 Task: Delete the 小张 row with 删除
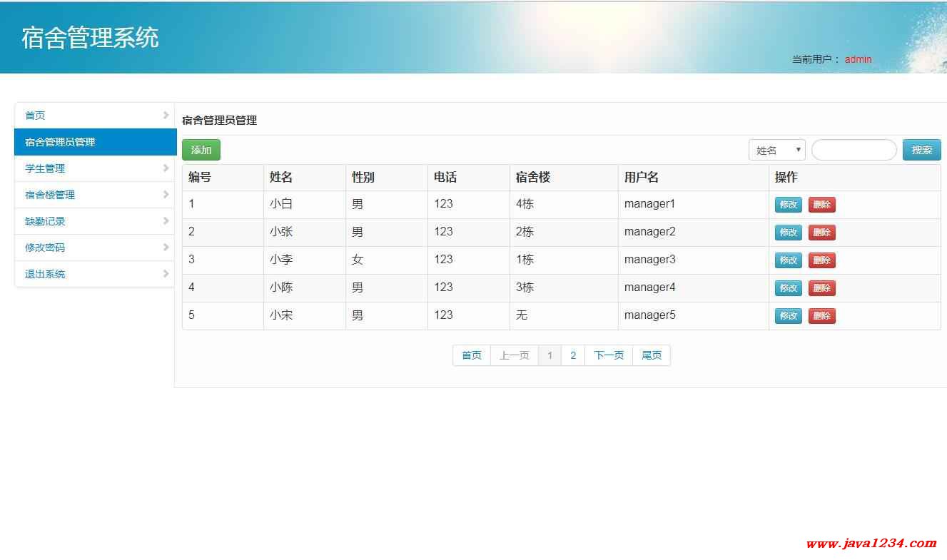(x=821, y=233)
